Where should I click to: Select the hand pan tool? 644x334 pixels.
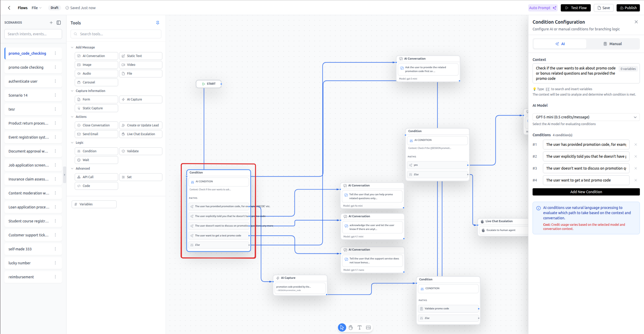(351, 327)
